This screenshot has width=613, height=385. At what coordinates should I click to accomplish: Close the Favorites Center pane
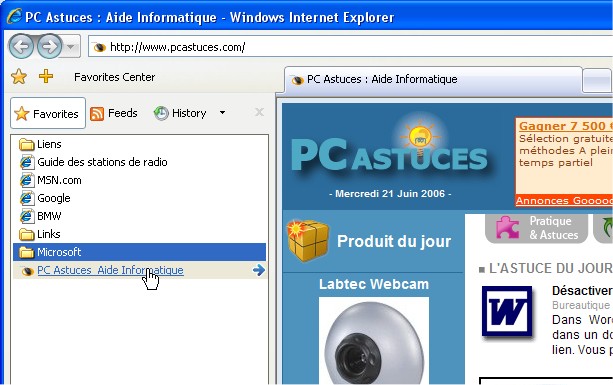(259, 113)
